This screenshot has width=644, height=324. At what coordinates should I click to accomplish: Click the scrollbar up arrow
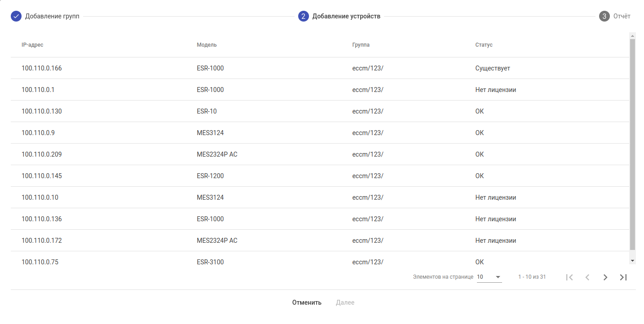click(632, 36)
